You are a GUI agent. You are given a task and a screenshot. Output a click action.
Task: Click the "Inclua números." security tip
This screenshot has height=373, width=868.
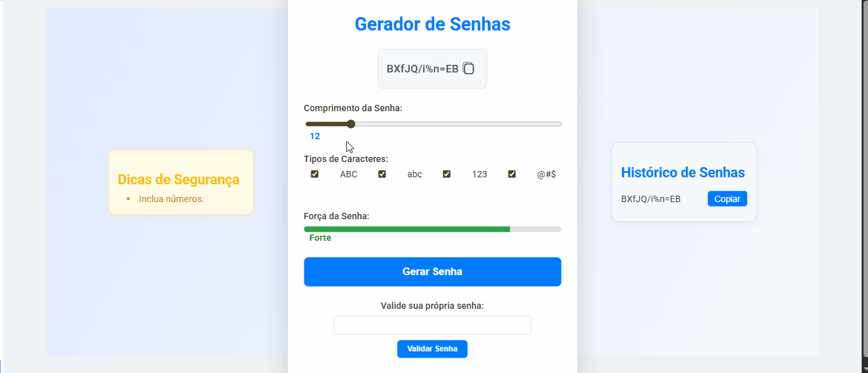pyautogui.click(x=172, y=199)
